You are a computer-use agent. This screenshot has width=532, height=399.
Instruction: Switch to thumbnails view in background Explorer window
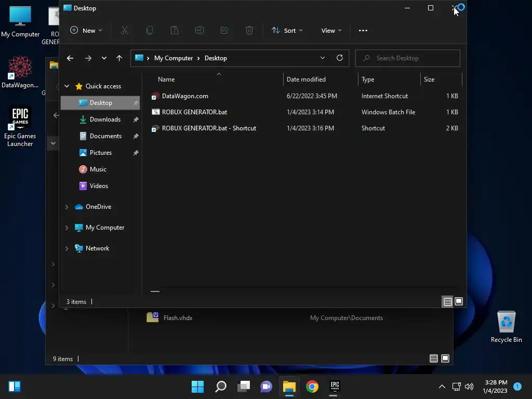[x=445, y=358]
